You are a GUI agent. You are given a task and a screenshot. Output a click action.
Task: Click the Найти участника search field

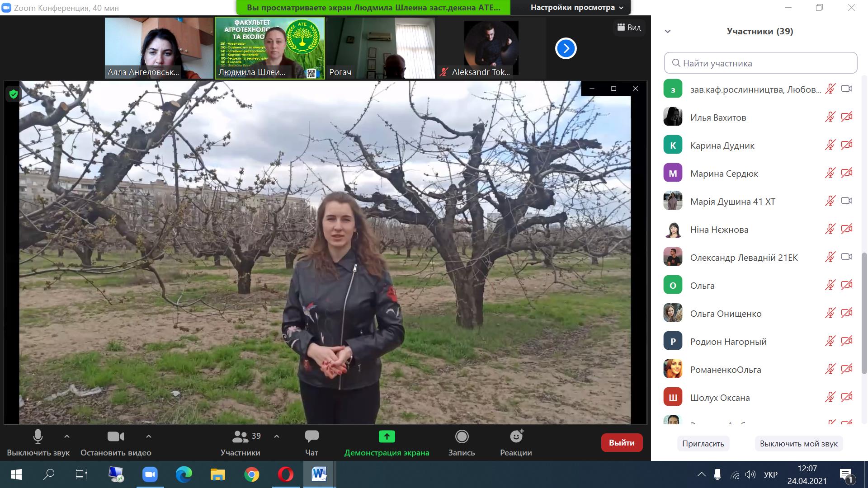coord(760,63)
